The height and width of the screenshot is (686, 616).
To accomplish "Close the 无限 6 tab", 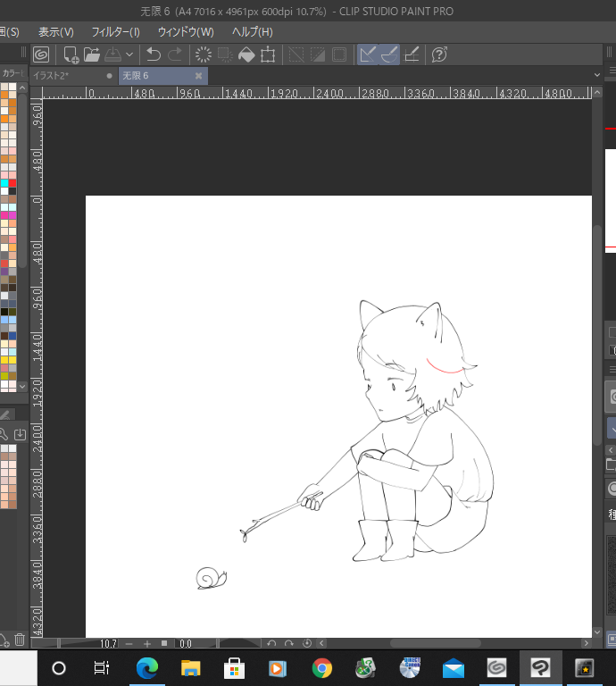I will 198,76.
